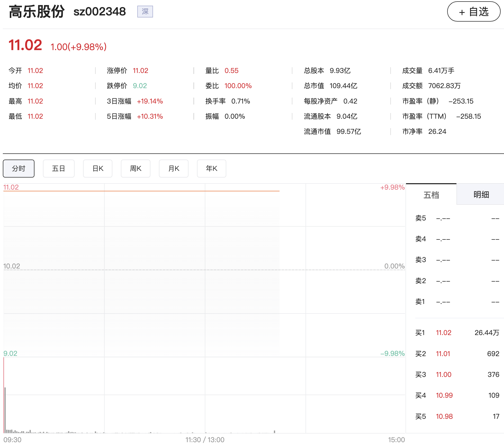This screenshot has width=504, height=445.
Task: Click the 最高 highest price value
Action: [35, 101]
